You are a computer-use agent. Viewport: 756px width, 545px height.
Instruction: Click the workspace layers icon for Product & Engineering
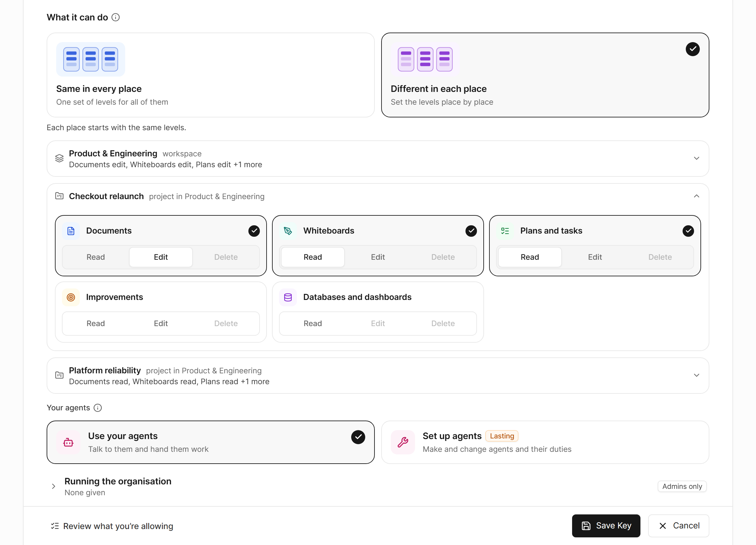pos(59,158)
